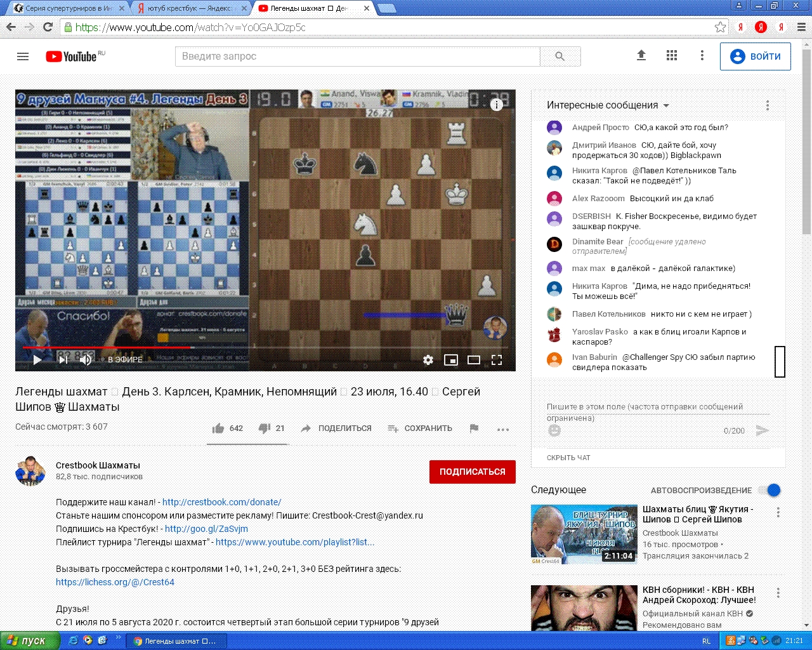Screen dimensions: 812x650
Task: Switch to theater mode
Action: 474,360
